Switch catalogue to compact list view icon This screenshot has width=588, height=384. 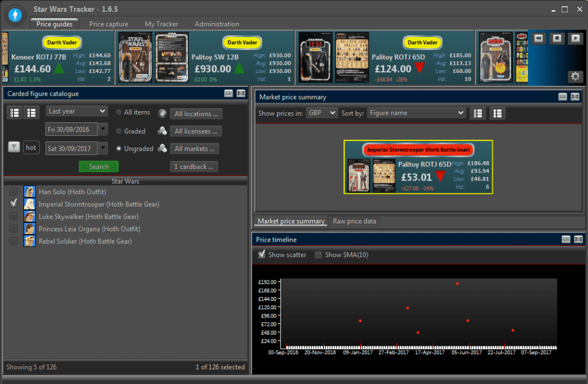(32, 112)
